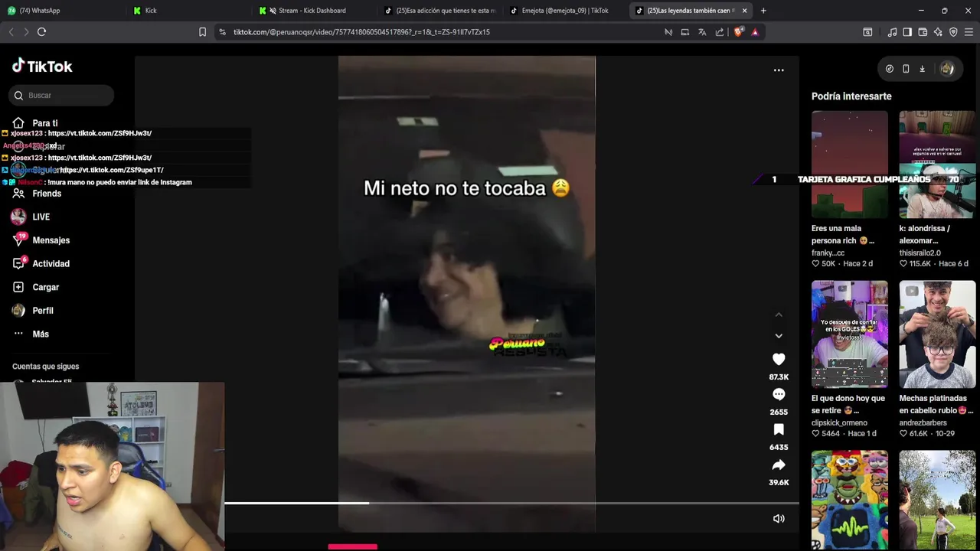This screenshot has height=551, width=980.
Task: Toggle the video volume speaker icon
Action: 779,519
